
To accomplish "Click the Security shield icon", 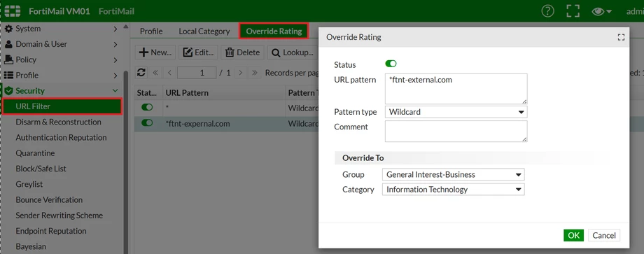I will click(x=8, y=91).
